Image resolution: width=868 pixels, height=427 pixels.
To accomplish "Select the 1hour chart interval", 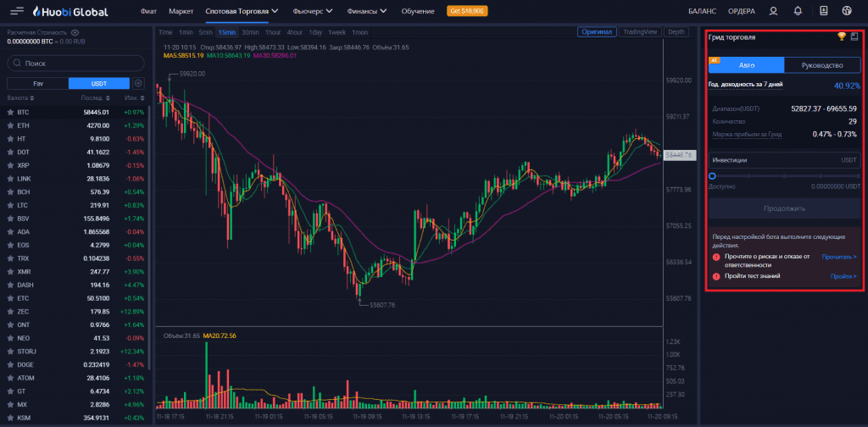I will tap(274, 32).
